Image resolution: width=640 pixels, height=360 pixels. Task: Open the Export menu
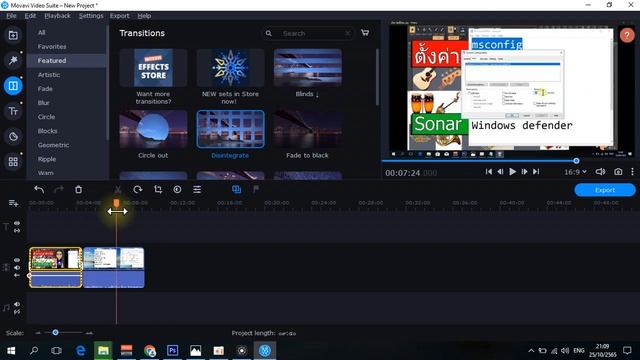pyautogui.click(x=120, y=16)
